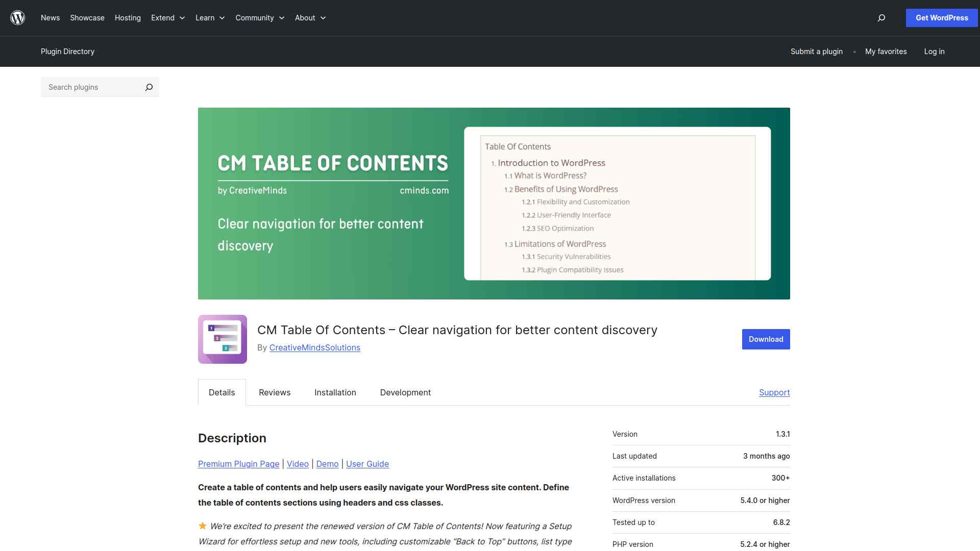The image size is (980, 551).
Task: Open the Support link
Action: click(x=774, y=392)
